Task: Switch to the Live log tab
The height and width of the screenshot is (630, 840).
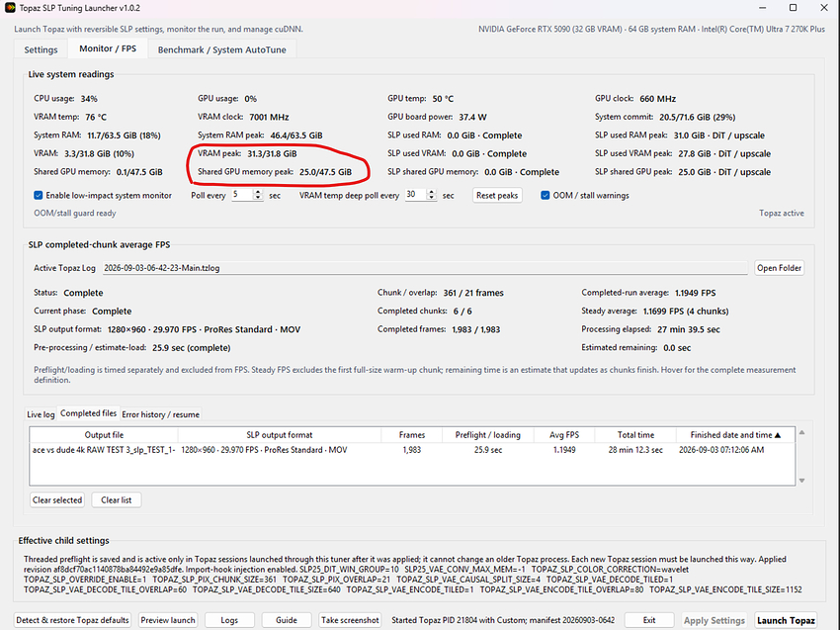Action: (x=41, y=414)
